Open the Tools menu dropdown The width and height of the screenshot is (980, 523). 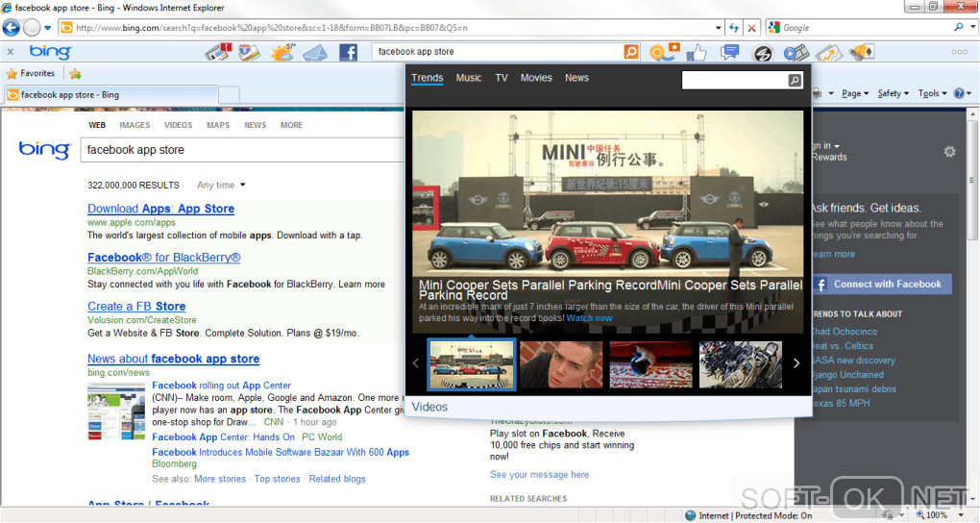pos(933,93)
